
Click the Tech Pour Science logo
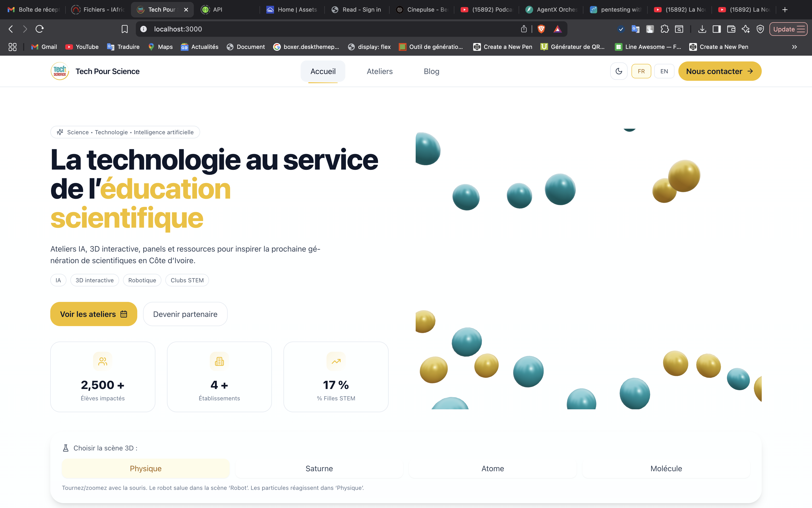(x=60, y=71)
